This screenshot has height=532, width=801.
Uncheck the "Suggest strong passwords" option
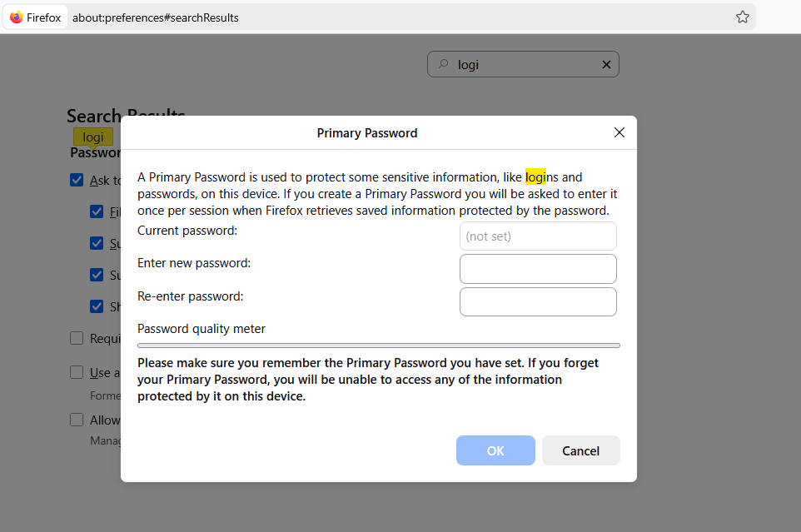[x=97, y=243]
